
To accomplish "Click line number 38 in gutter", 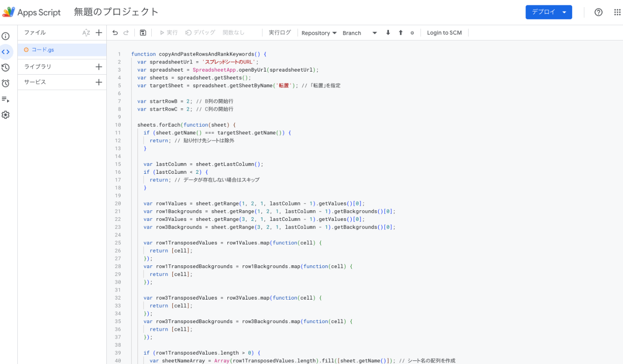I will pos(118,345).
